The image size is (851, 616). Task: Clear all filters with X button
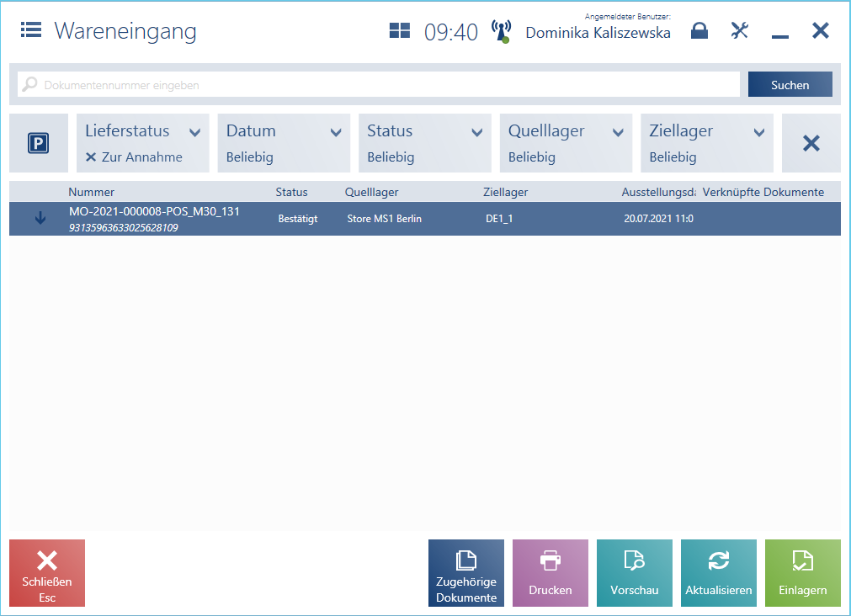811,144
